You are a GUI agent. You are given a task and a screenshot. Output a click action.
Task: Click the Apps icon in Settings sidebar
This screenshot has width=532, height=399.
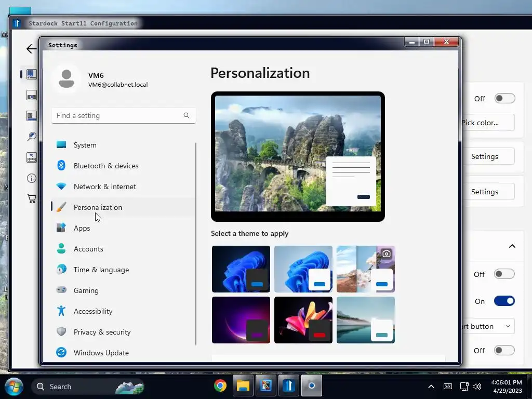[x=61, y=228]
